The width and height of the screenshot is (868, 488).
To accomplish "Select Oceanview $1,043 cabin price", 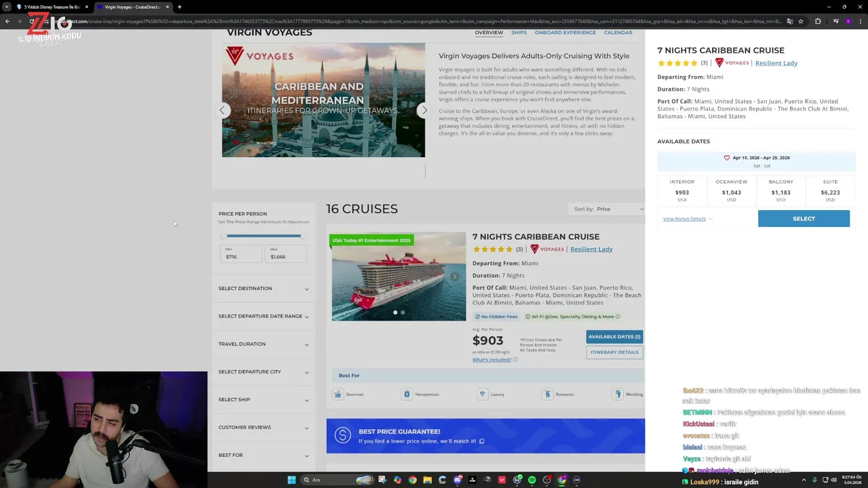I will click(731, 191).
